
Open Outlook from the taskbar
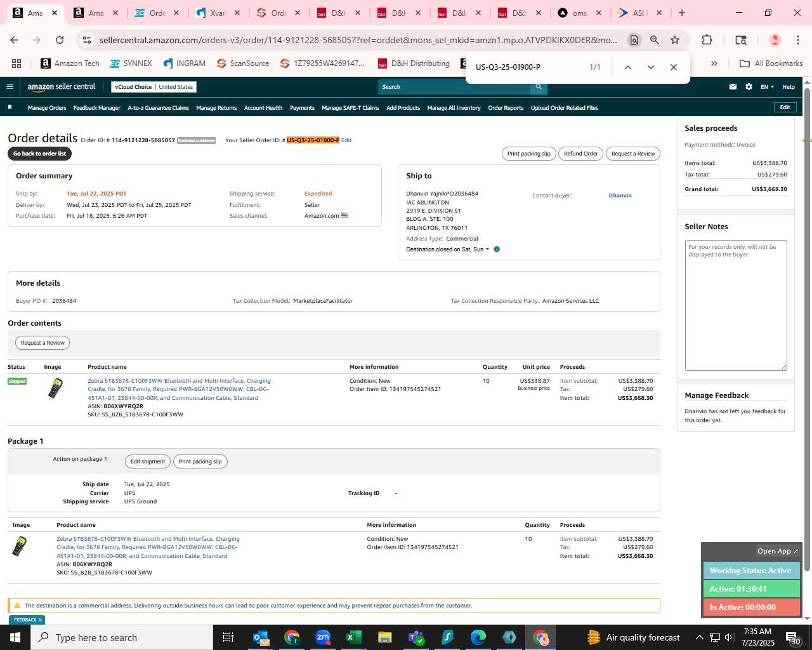click(261, 637)
